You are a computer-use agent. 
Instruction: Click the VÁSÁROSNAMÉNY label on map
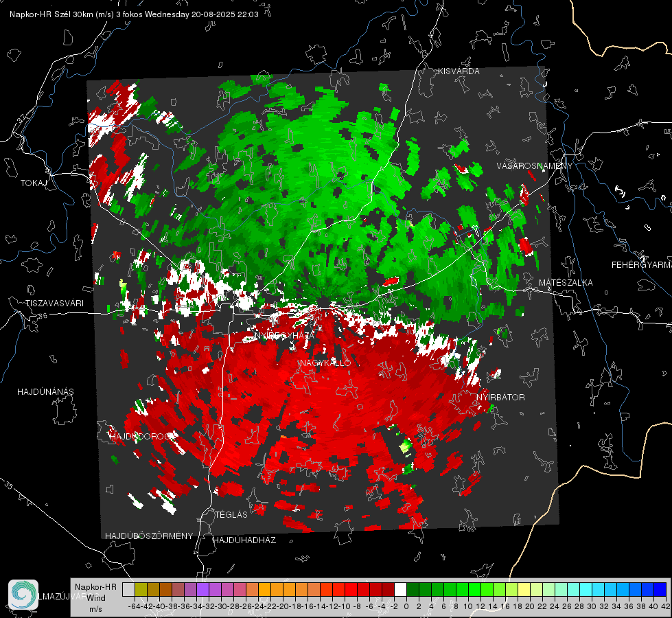[x=535, y=166]
